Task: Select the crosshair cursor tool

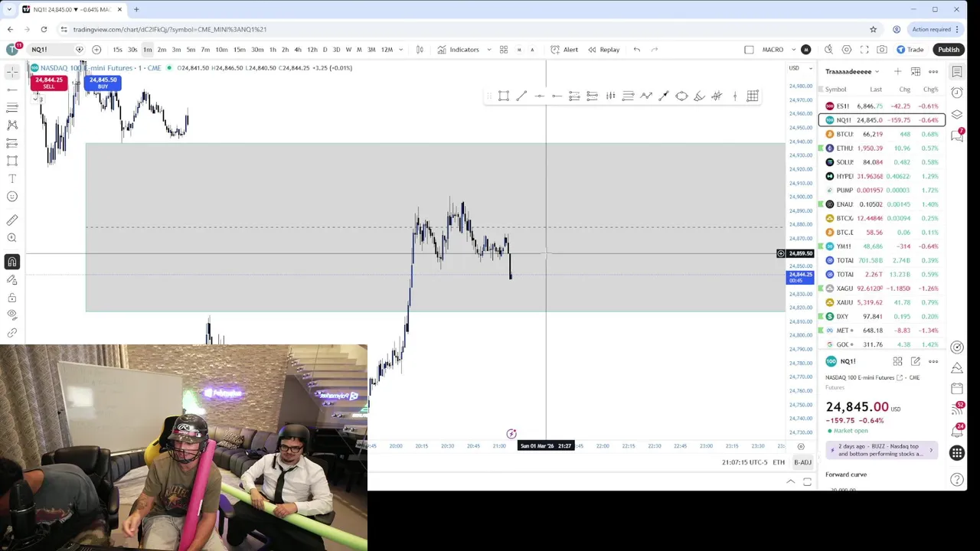Action: [x=12, y=71]
